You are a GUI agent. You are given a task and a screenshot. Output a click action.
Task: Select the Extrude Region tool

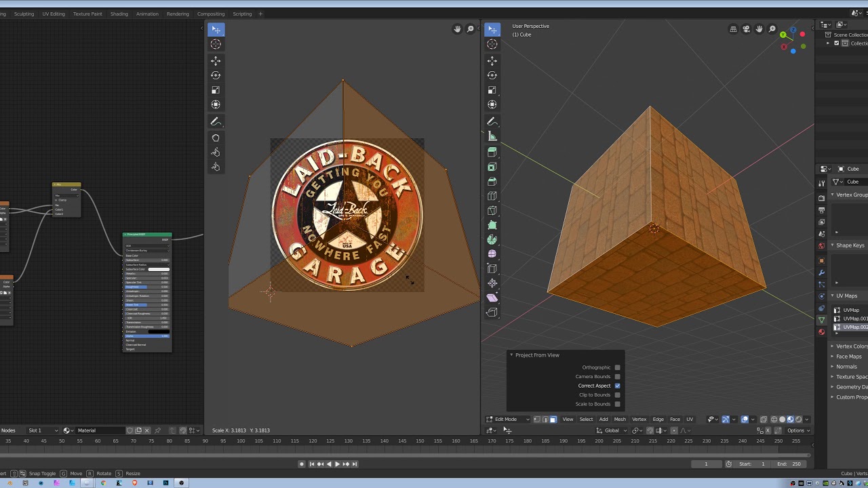click(492, 152)
